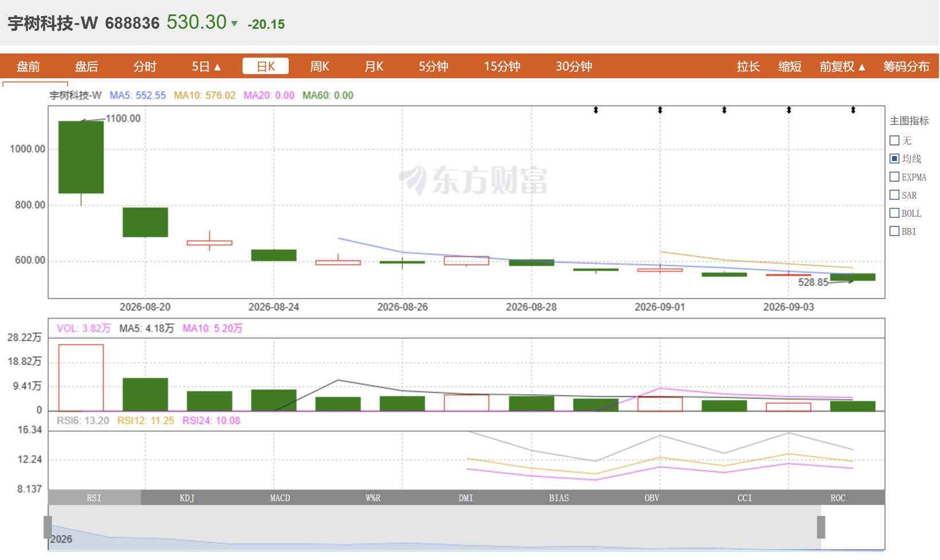Enable the SAR indicator checkbox
This screenshot has width=940, height=560.
(894, 195)
